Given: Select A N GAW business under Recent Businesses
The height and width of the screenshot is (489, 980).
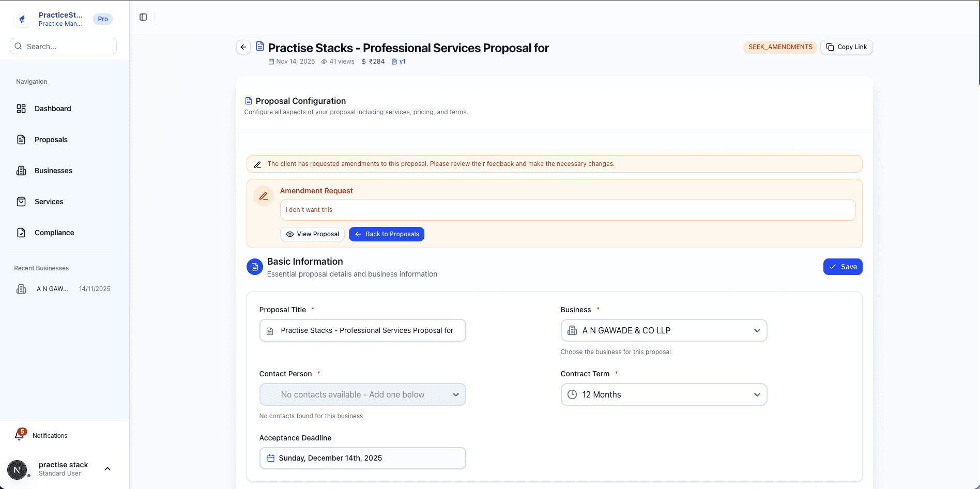Looking at the screenshot, I should (52, 288).
